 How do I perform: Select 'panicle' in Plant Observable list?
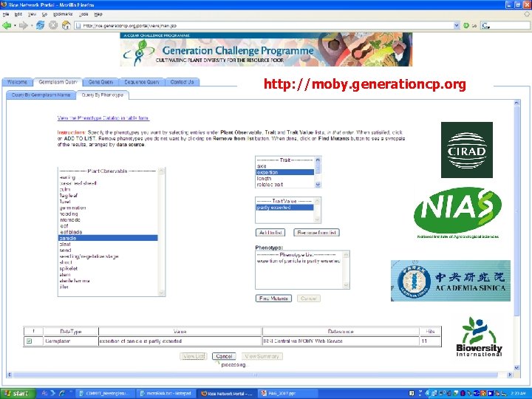click(108, 238)
